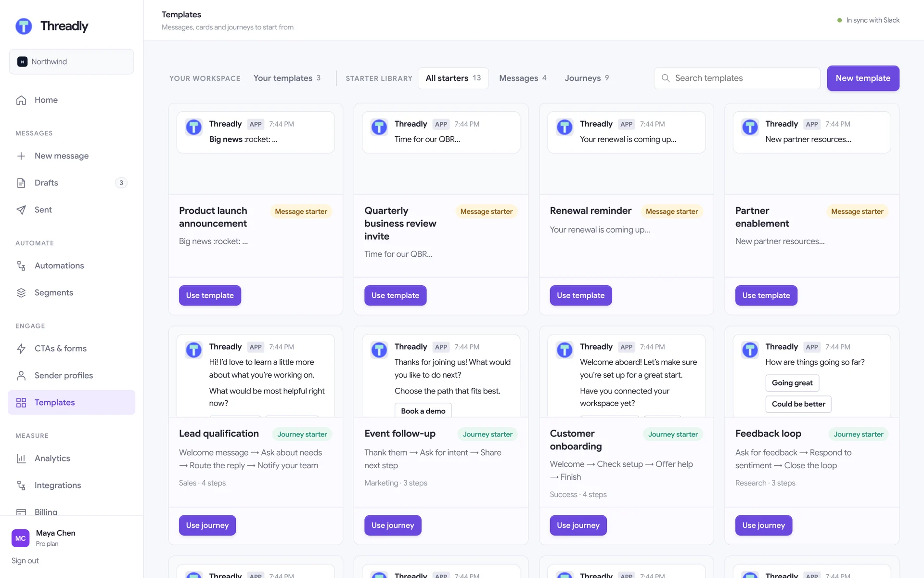Click the Integrations icon in sidebar
This screenshot has width=924, height=578.
[21, 486]
